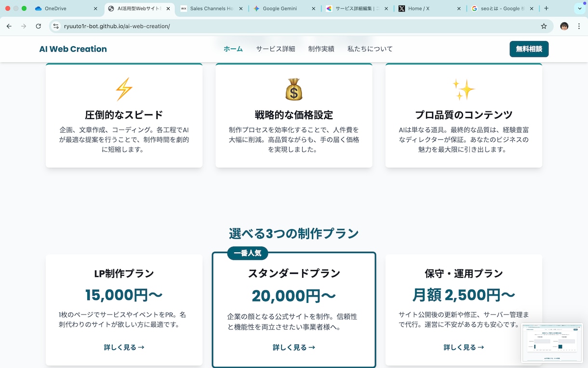Screen dimensions: 588x368
Task: Bookmark this page with the star
Action: (544, 26)
